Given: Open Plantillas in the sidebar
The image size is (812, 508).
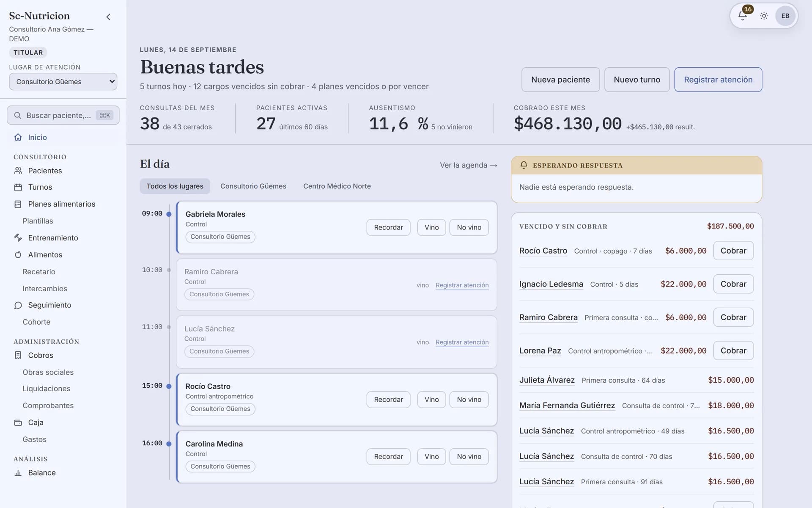Looking at the screenshot, I should (38, 221).
